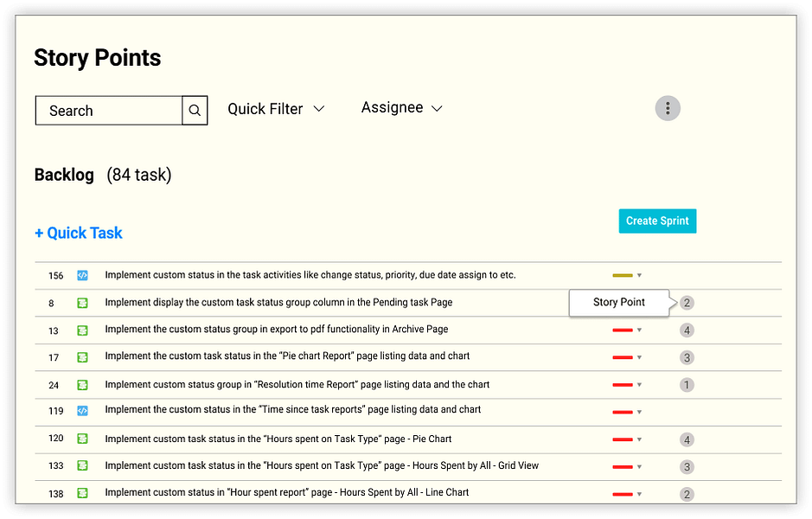The width and height of the screenshot is (812, 519).
Task: Click the code-type icon of task 119
Action: coord(82,411)
